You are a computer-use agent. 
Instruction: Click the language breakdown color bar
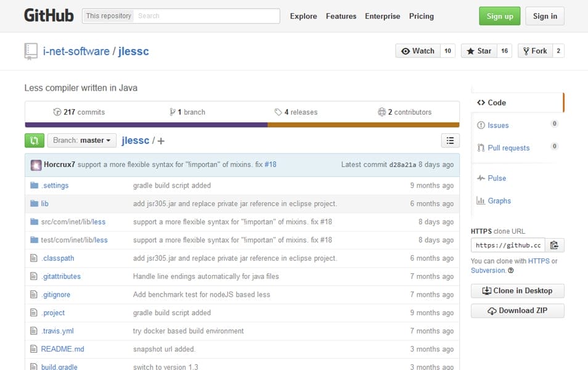(x=242, y=125)
